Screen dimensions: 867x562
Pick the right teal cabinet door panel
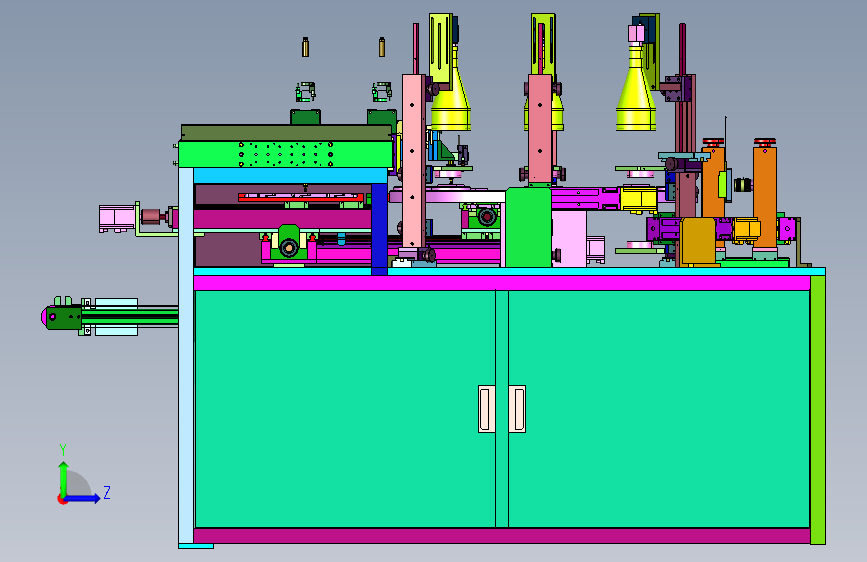(x=659, y=409)
